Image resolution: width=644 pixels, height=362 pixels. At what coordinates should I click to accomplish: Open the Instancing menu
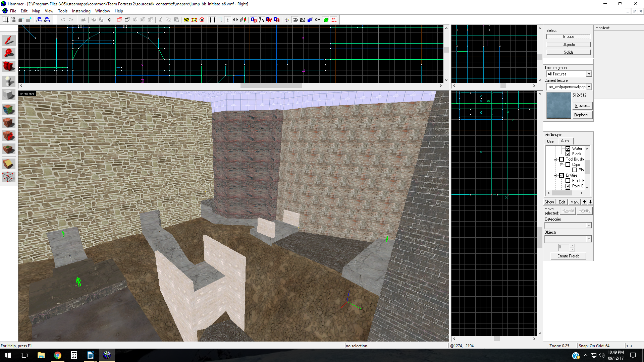(81, 11)
